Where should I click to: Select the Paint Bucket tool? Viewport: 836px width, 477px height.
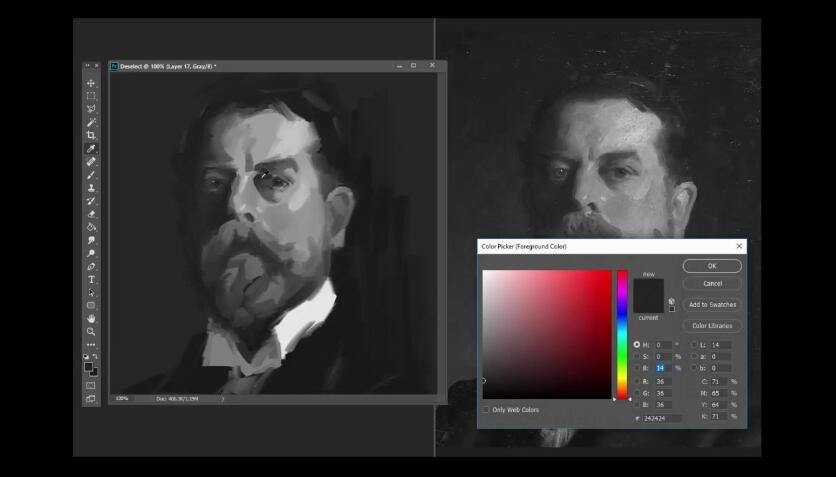click(91, 227)
